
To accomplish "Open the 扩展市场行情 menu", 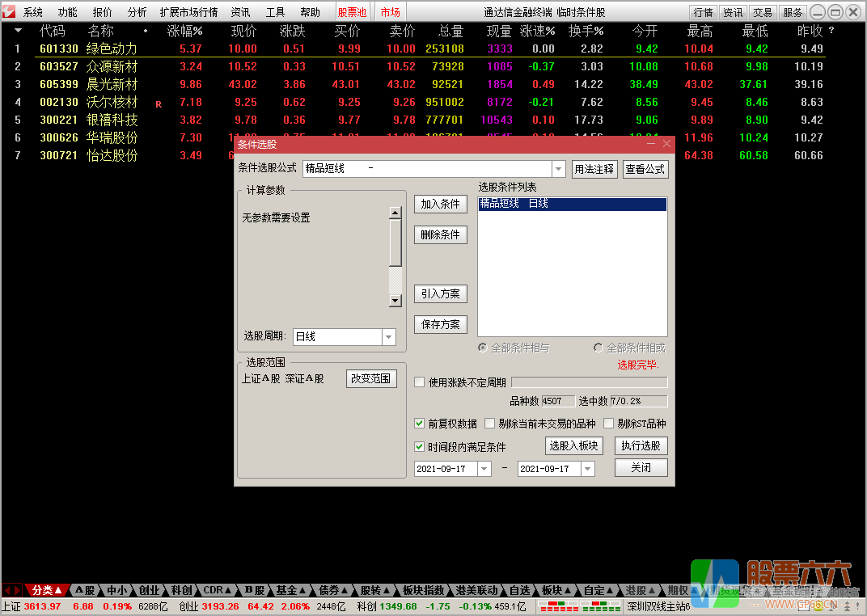I will point(188,12).
